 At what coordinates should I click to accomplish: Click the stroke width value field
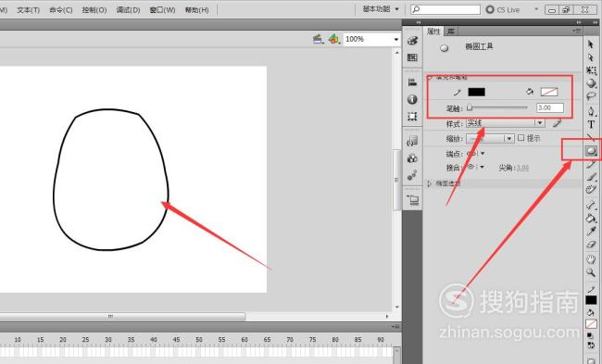[x=550, y=107]
